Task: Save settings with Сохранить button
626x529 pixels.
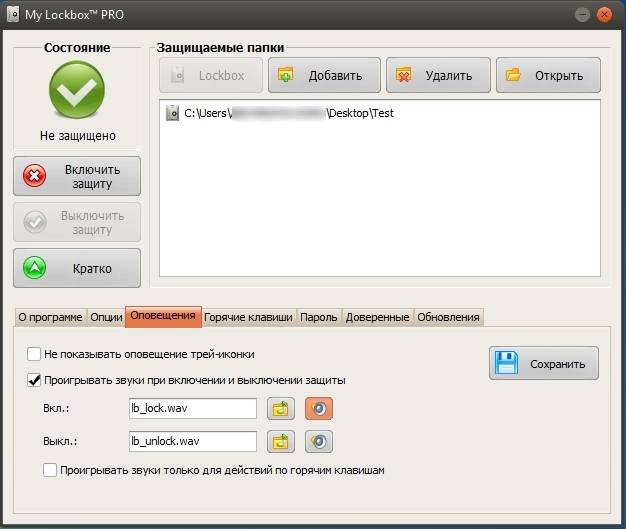Action: (544, 363)
